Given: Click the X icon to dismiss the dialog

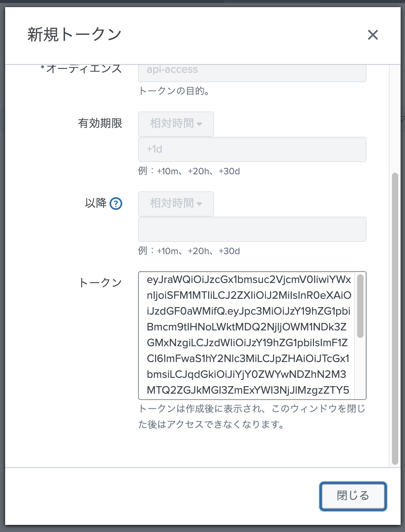Looking at the screenshot, I should 372,35.
